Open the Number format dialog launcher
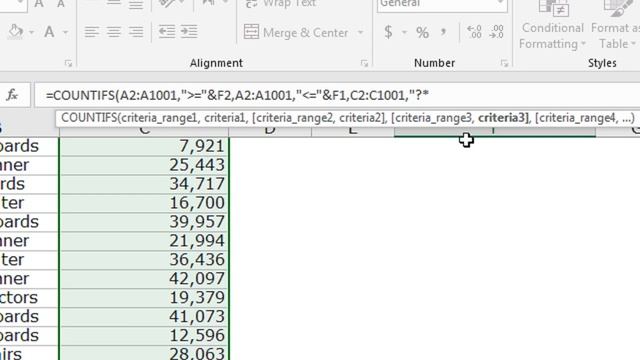The width and height of the screenshot is (640, 360). coord(504,63)
